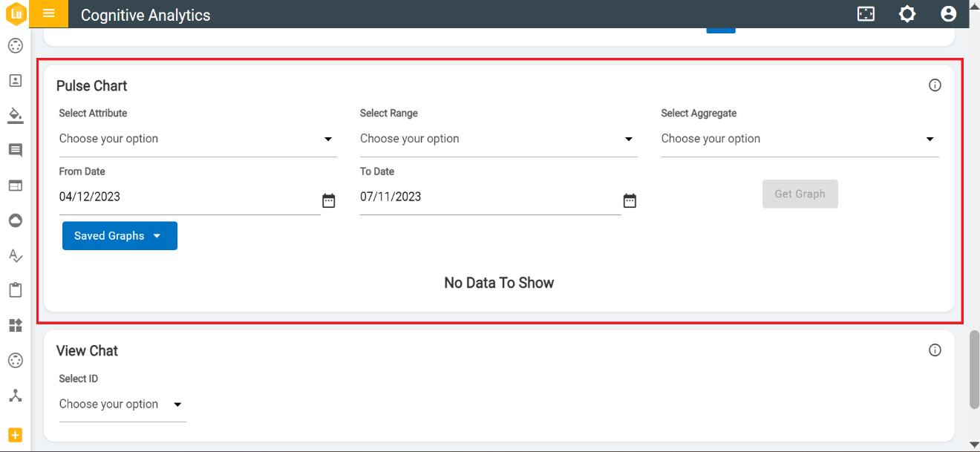The width and height of the screenshot is (980, 452).
Task: Expand the Select Attribute dropdown
Action: 197,139
